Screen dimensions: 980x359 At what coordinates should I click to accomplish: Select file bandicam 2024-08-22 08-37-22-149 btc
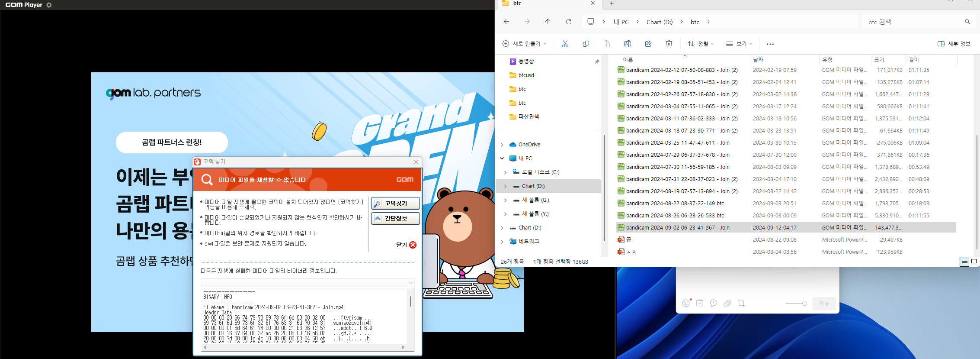click(x=675, y=204)
